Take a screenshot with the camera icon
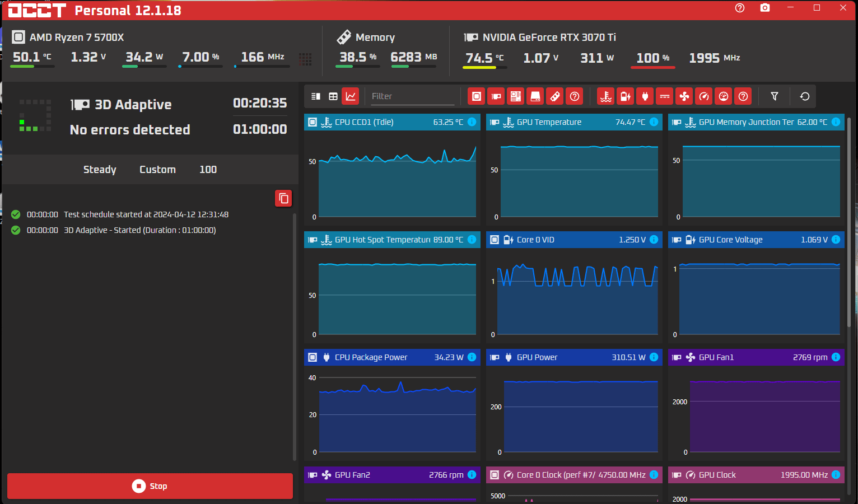 click(x=765, y=8)
